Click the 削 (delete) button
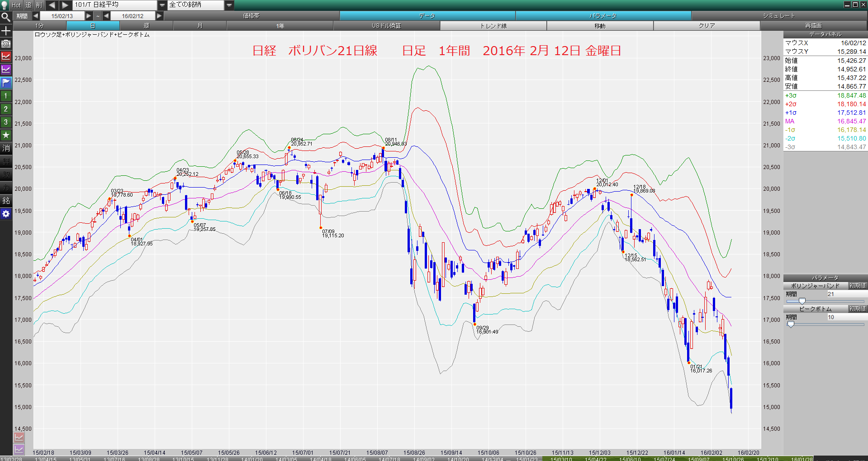The height and width of the screenshot is (461, 868). [39, 5]
